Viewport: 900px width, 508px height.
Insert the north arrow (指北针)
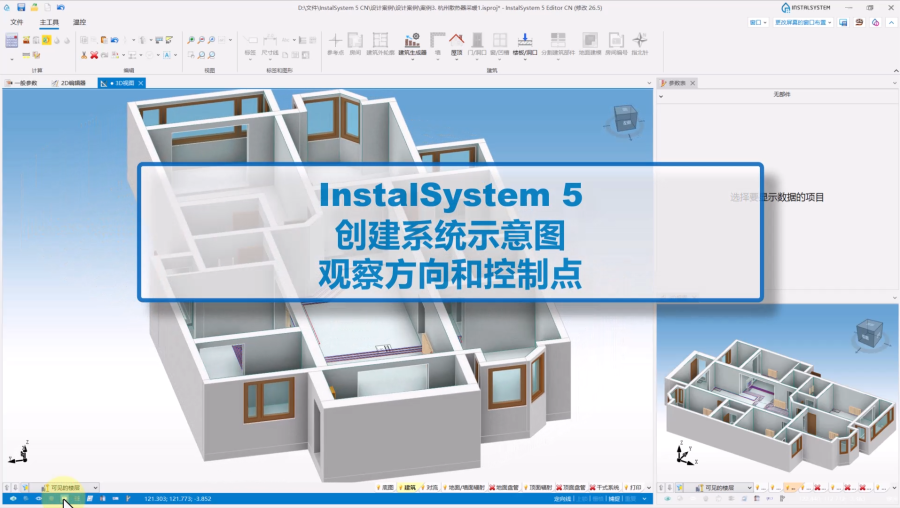pyautogui.click(x=639, y=44)
